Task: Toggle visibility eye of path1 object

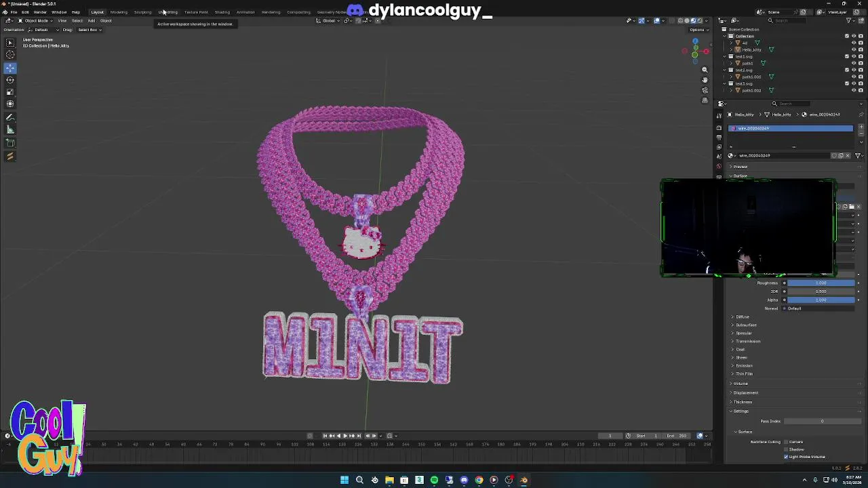Action: click(x=854, y=63)
